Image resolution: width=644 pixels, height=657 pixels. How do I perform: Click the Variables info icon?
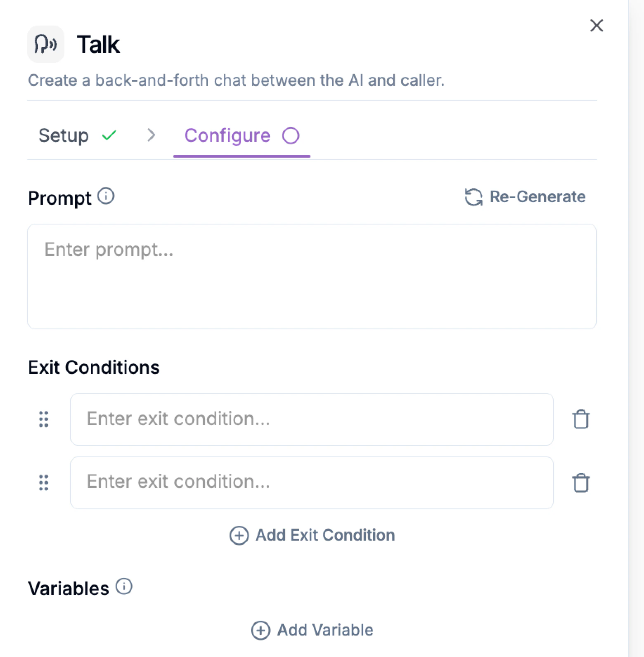(123, 586)
